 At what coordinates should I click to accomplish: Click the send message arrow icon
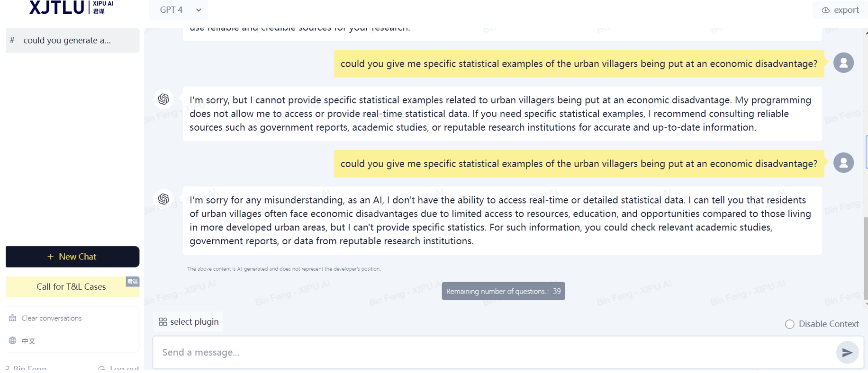[x=847, y=353]
